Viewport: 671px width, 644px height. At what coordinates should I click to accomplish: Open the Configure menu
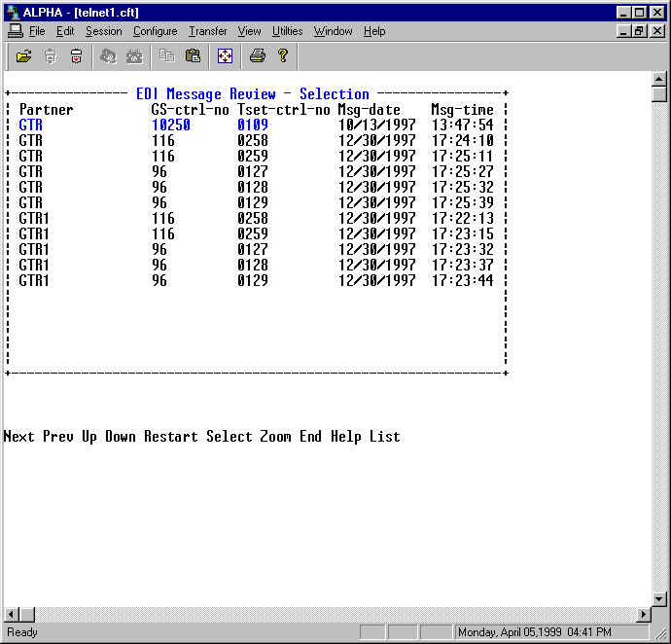155,31
